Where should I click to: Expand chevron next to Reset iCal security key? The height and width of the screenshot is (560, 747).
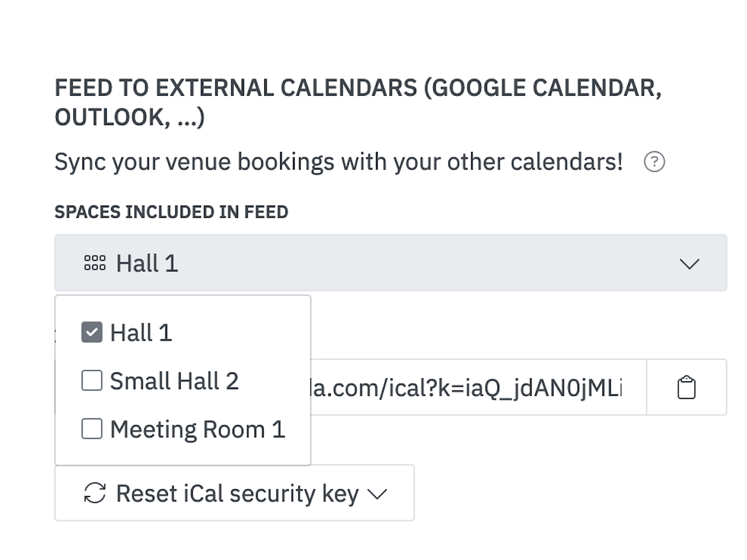378,494
